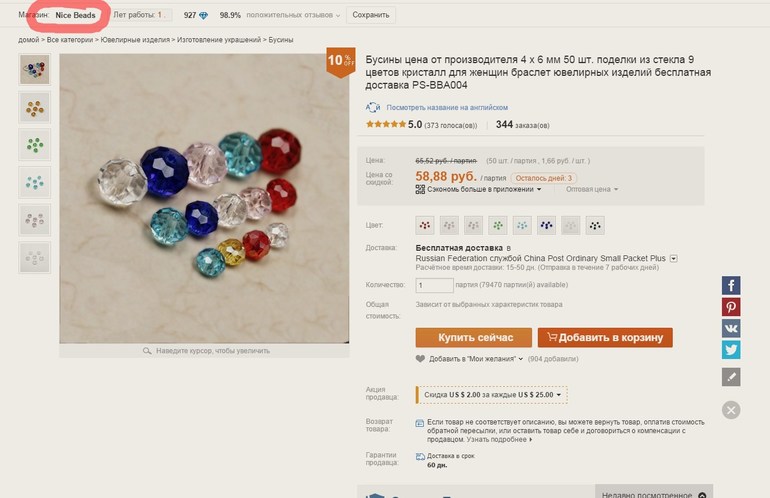Screen dimensions: 770x498
Task: Click the translate icon beside English title link
Action: [373, 107]
